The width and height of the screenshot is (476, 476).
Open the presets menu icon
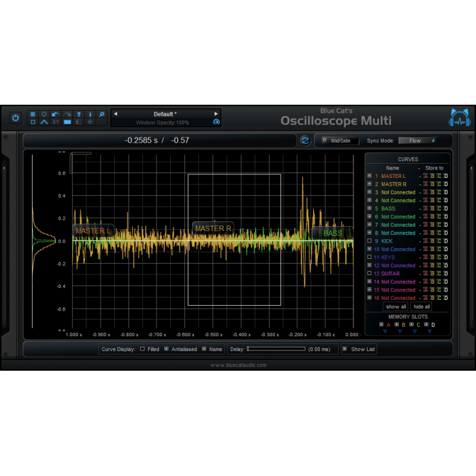coord(33,114)
